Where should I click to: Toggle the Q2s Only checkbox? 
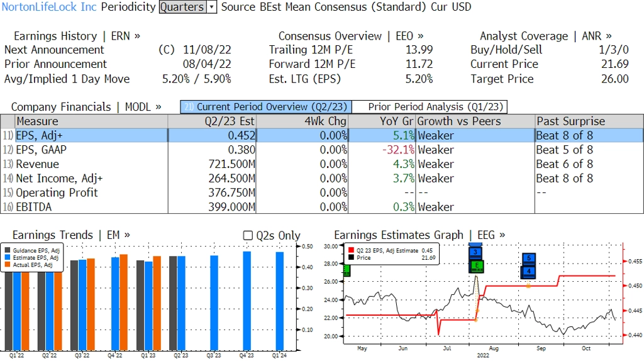248,235
